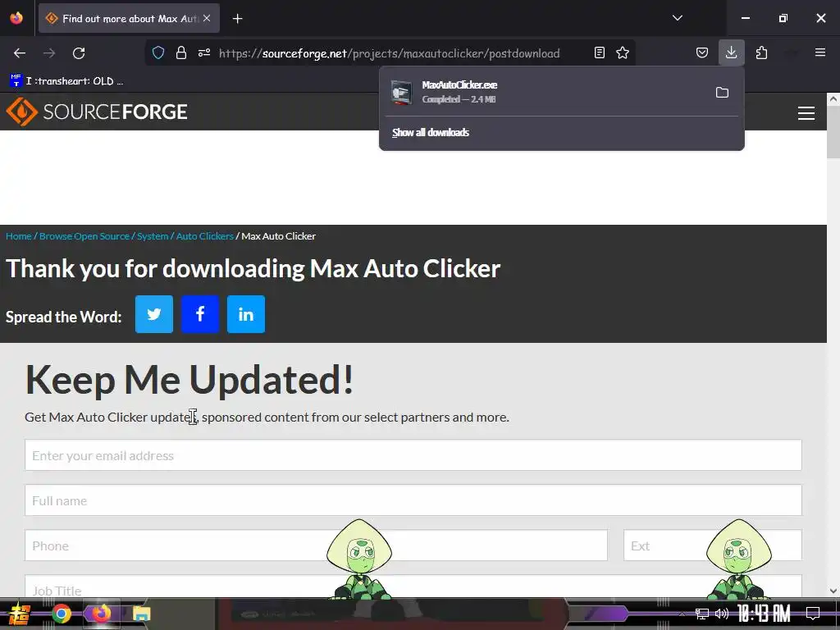This screenshot has width=840, height=630.
Task: Click the Firefox taskbar icon
Action: click(x=101, y=614)
